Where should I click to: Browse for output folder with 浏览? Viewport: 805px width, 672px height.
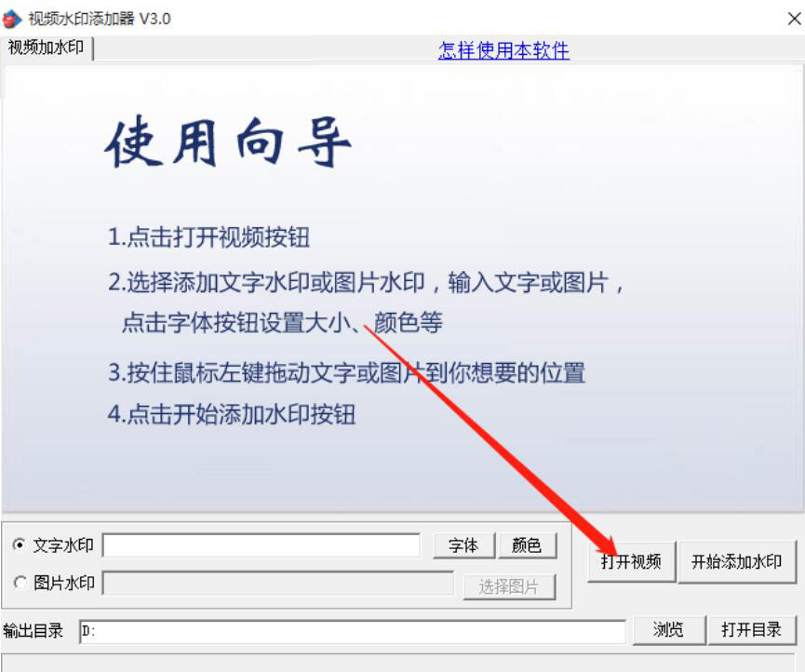(x=668, y=629)
